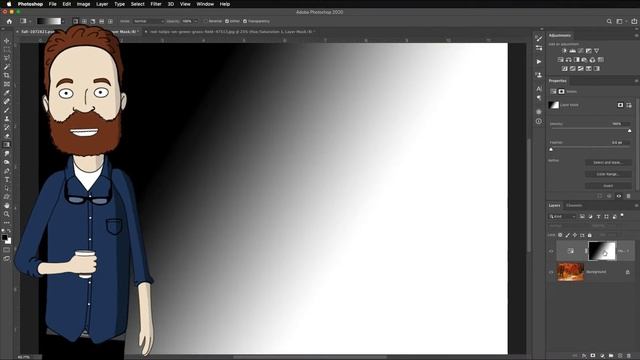Select the Crop tool
640x360 pixels.
coord(7,76)
